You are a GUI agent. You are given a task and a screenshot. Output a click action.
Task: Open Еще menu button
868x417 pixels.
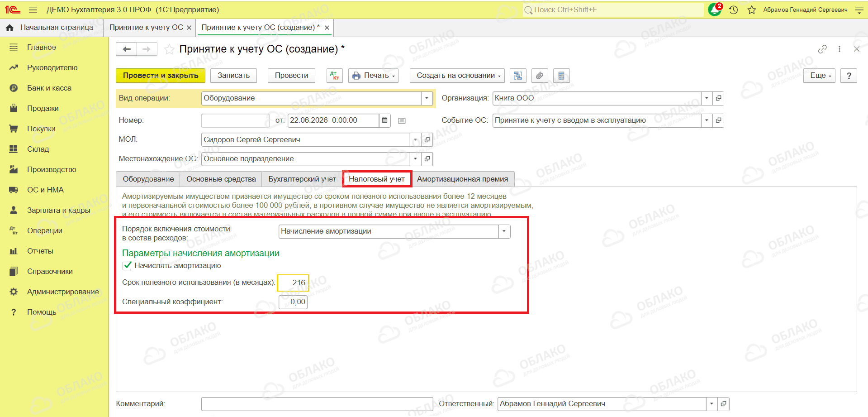[x=820, y=76]
